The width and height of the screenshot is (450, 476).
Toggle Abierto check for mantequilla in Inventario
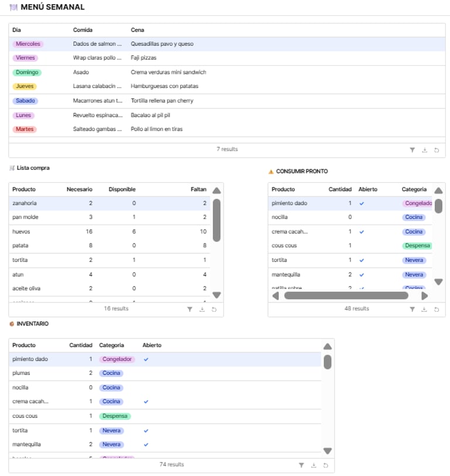pyautogui.click(x=146, y=444)
